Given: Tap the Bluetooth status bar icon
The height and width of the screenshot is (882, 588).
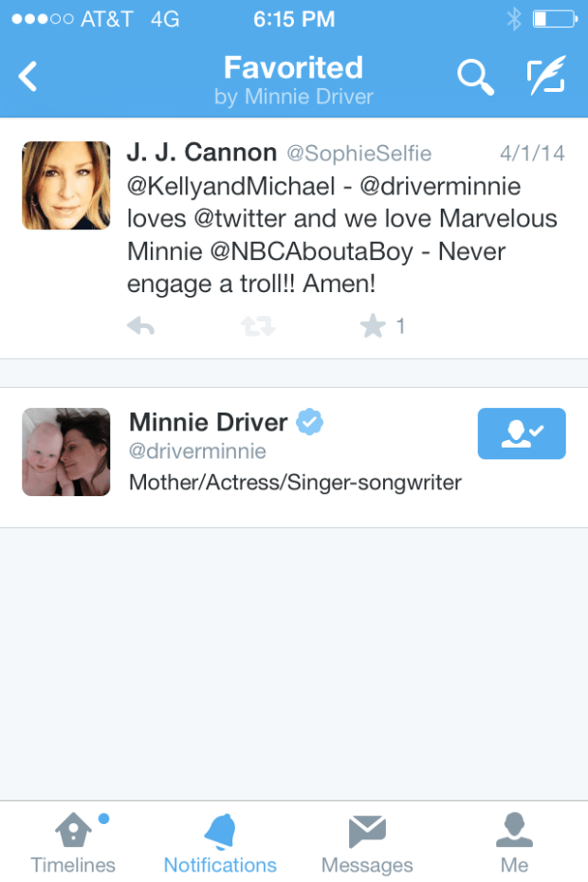Looking at the screenshot, I should 513,18.
